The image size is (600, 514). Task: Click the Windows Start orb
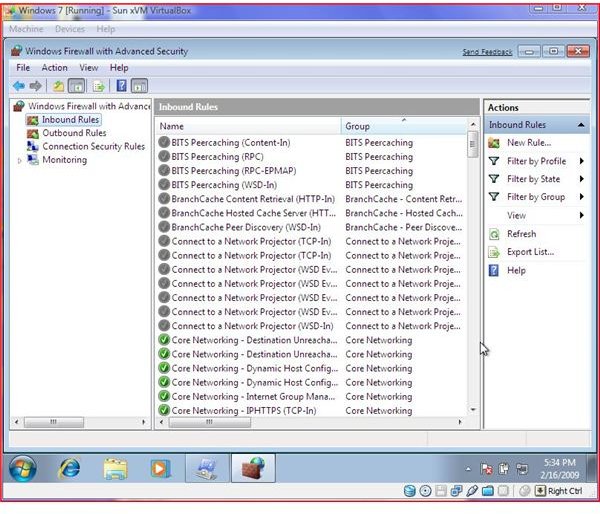(23, 468)
